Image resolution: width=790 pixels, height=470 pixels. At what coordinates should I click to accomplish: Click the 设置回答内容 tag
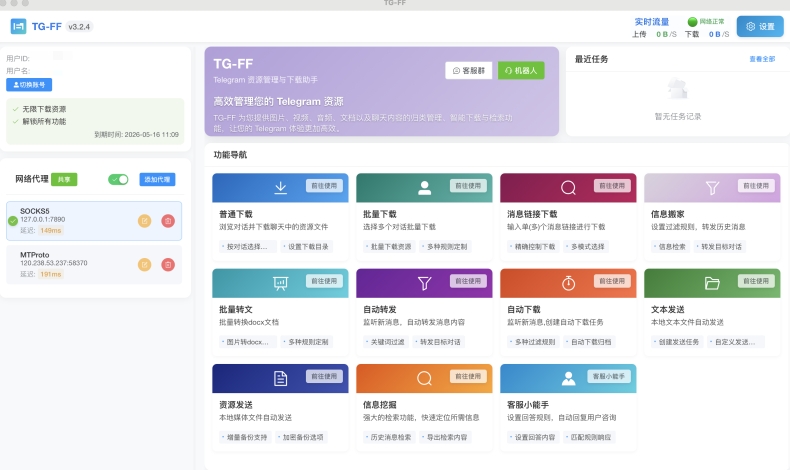click(533, 437)
